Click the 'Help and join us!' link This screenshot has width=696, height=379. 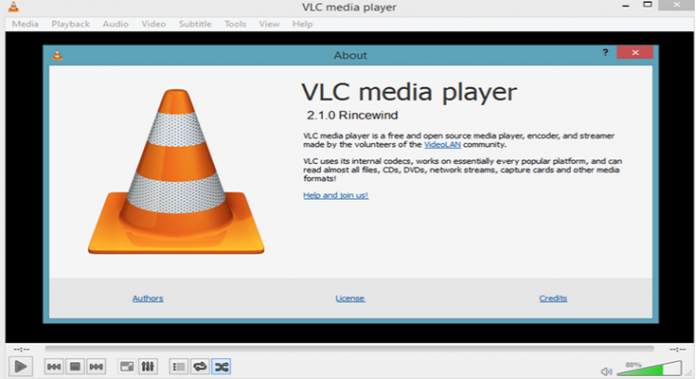336,195
